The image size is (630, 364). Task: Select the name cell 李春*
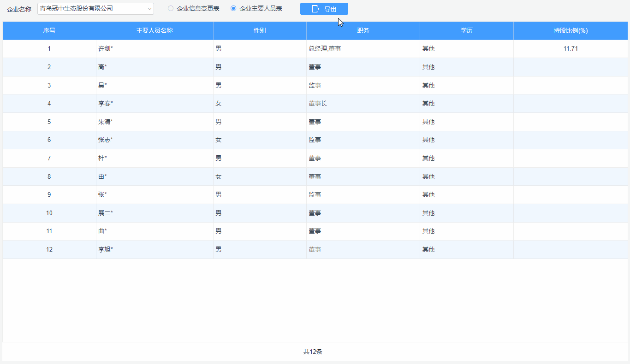[x=106, y=104]
